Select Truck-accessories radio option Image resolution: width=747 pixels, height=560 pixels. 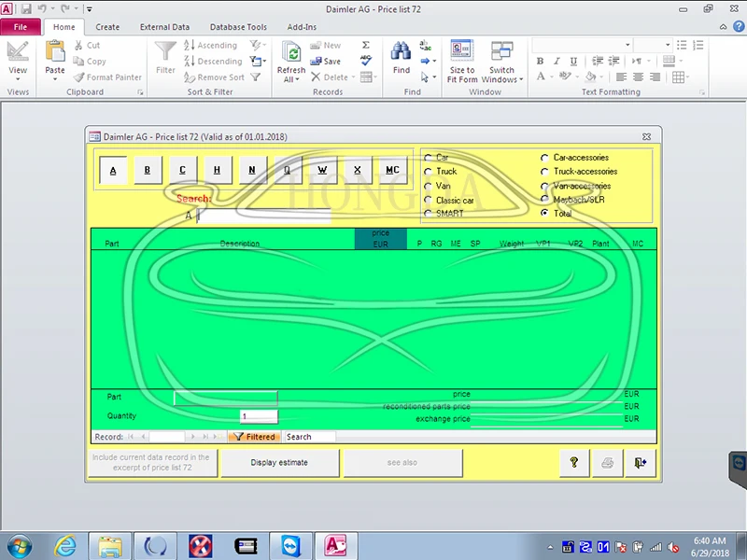click(544, 172)
